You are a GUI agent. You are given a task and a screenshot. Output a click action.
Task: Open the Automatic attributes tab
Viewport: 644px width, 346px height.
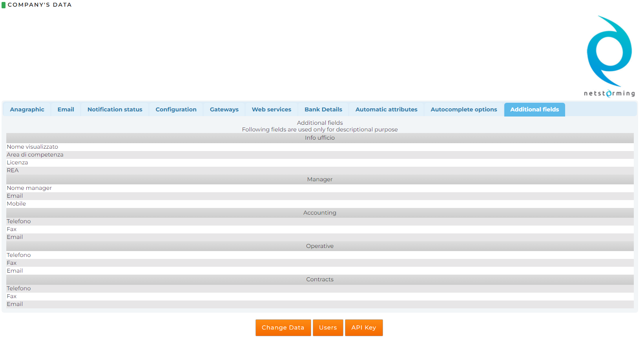pos(386,109)
